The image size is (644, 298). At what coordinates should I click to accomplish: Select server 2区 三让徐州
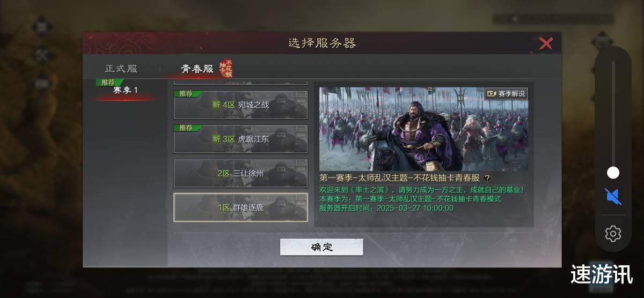[x=240, y=173]
